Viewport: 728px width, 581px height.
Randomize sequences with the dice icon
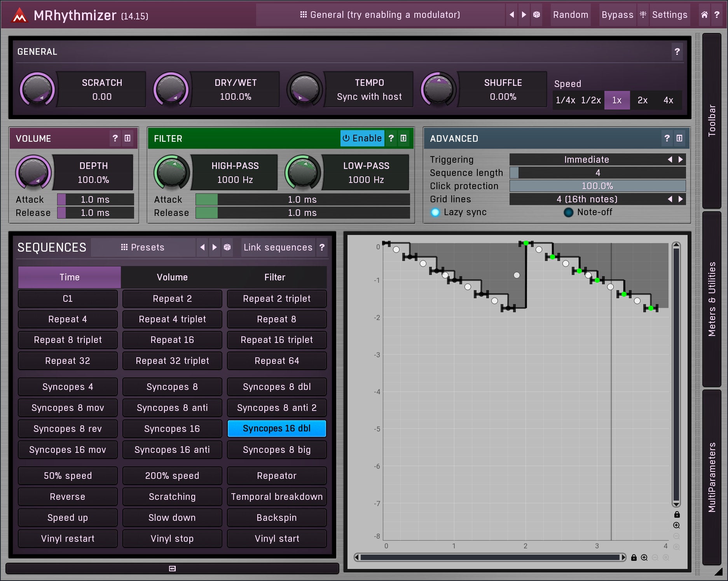point(227,247)
